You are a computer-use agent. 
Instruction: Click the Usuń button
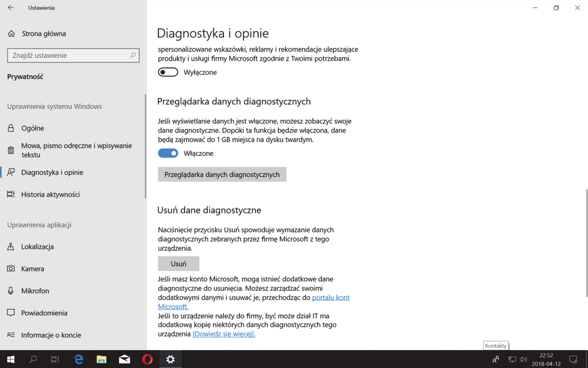178,263
